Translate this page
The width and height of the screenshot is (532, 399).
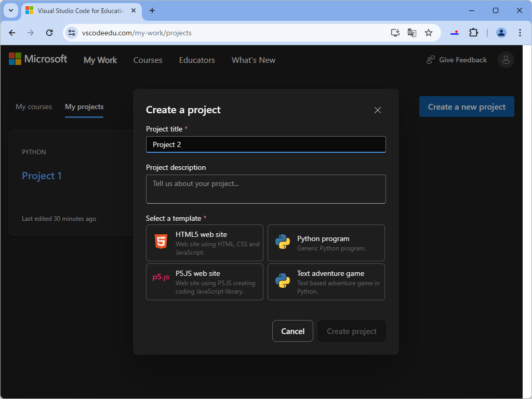tap(412, 33)
